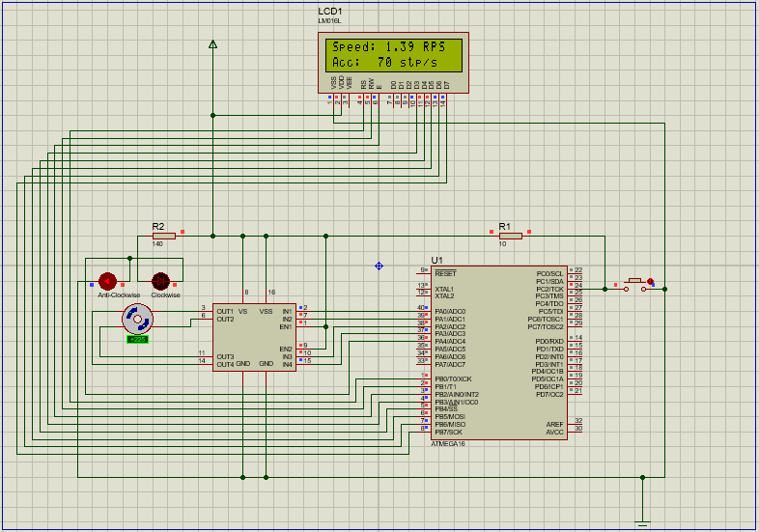Click the PD7/OC2 pin label

click(549, 395)
